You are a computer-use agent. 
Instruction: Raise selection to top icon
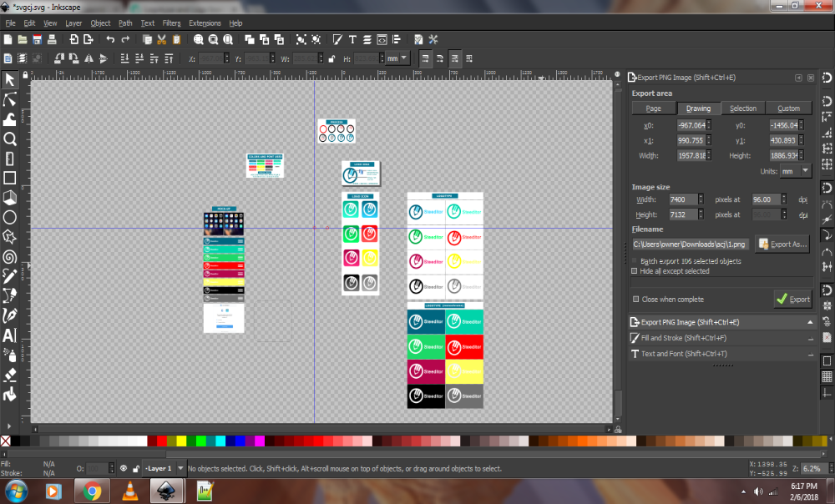tap(170, 58)
